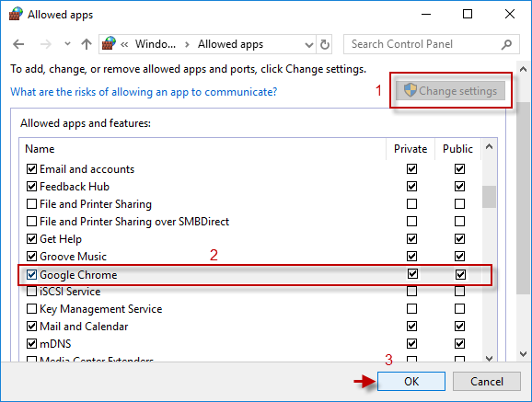Toggle Public for mDNS
Viewport: 532px width, 402px height.
(459, 344)
